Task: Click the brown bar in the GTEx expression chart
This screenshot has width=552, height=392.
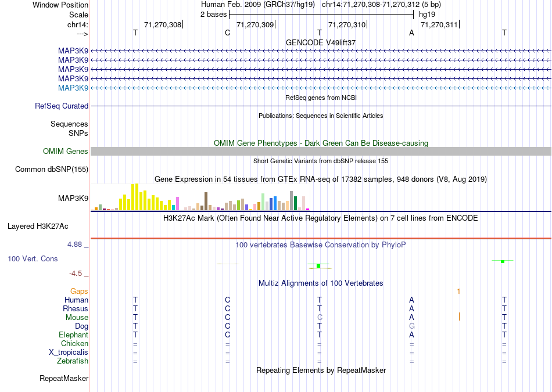Action: [206, 202]
